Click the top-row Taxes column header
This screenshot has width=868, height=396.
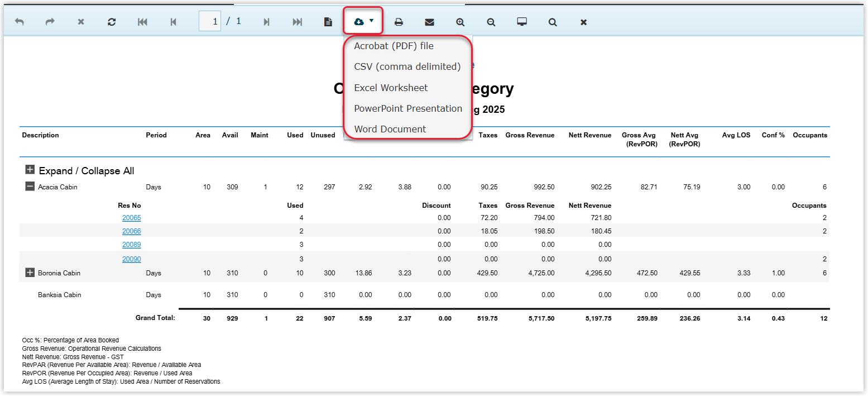(x=488, y=135)
